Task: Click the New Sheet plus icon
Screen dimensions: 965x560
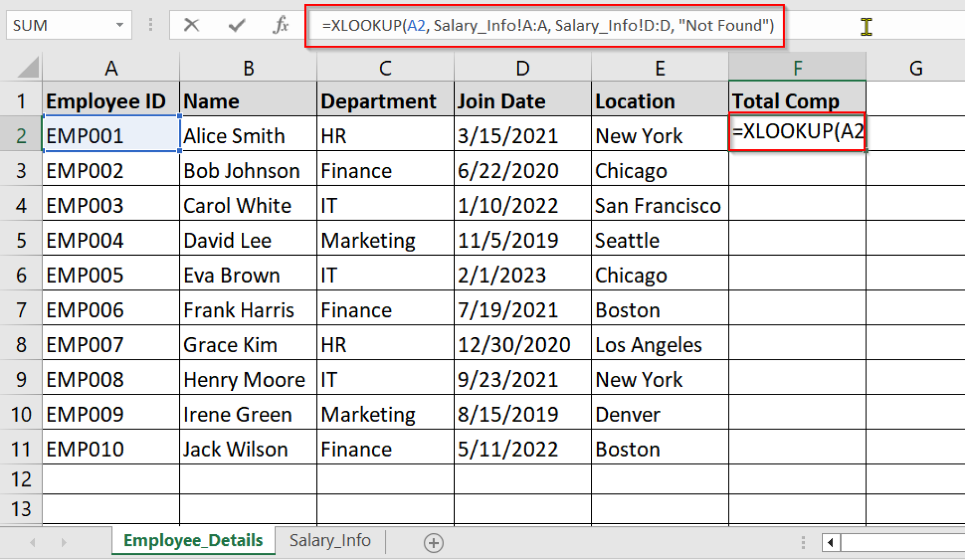Action: pyautogui.click(x=433, y=543)
